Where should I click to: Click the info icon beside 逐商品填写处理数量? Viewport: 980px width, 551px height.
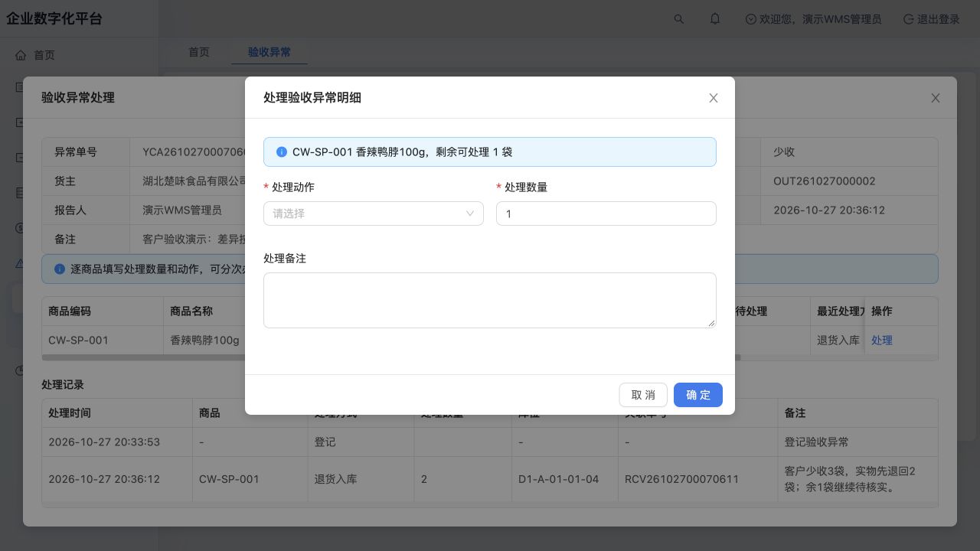tap(60, 269)
